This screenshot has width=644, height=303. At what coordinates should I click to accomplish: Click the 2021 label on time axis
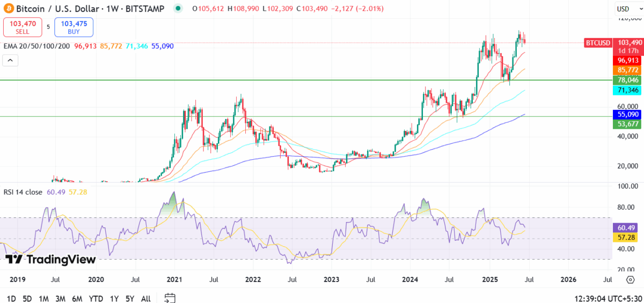pos(175,279)
